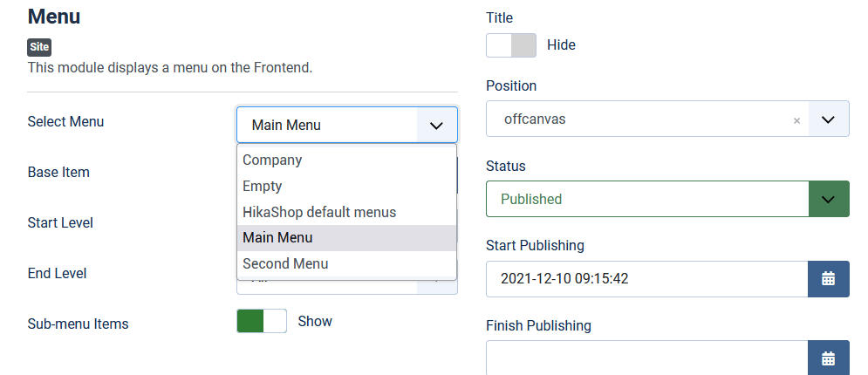Viewport: 868px width, 375px height.
Task: Choose Empty from the menu list
Action: [263, 186]
